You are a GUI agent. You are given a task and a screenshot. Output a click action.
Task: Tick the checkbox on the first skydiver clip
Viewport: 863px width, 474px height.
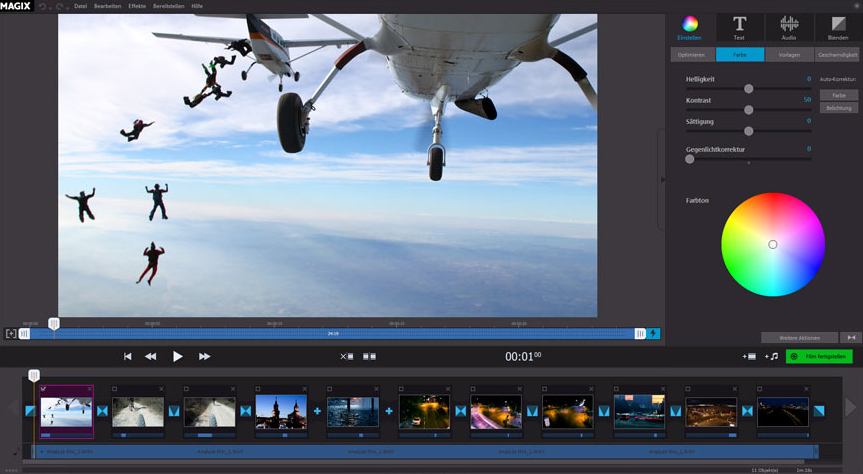[43, 389]
